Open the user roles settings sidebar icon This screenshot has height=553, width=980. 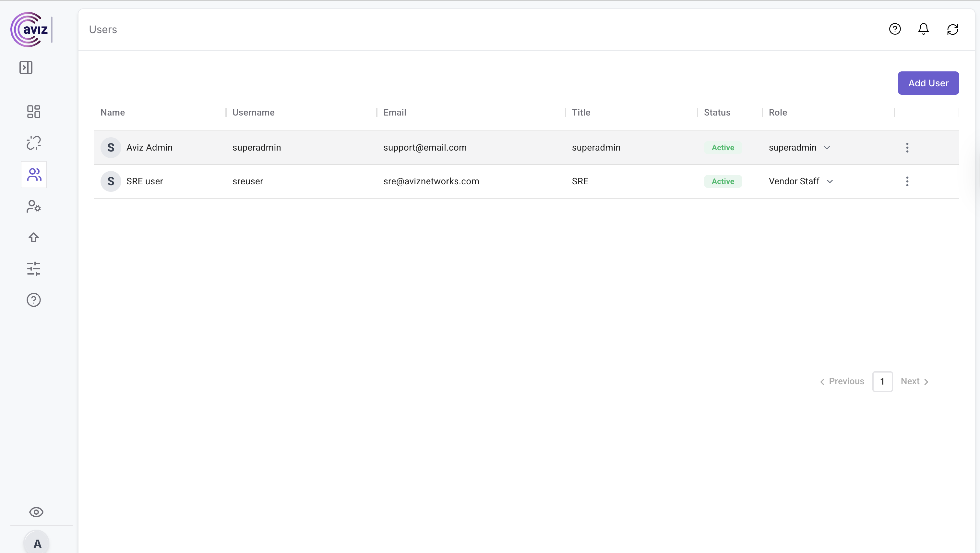pyautogui.click(x=33, y=206)
